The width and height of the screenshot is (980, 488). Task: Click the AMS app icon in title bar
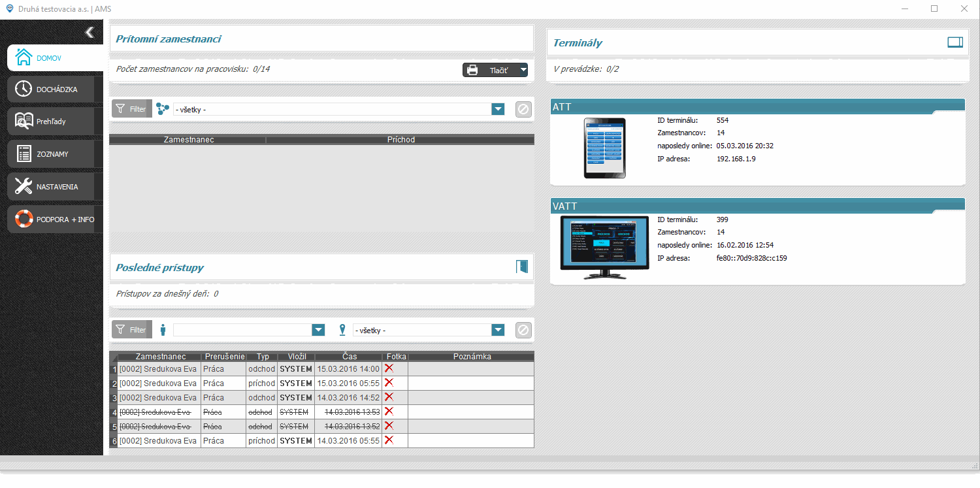pos(9,8)
